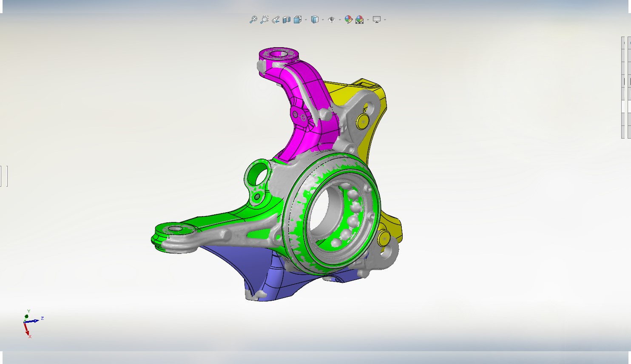Viewport: 631px width, 364px height.
Task: Click the Zoom to Fit icon
Action: coord(253,20)
